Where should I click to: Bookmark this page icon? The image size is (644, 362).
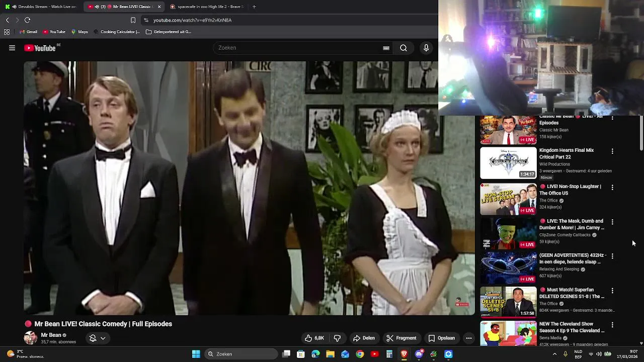click(x=133, y=20)
